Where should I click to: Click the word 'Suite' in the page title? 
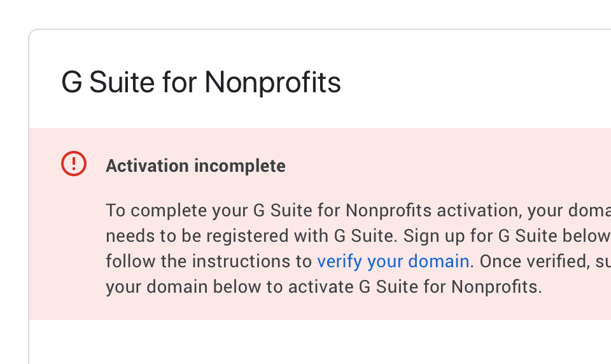coord(122,82)
